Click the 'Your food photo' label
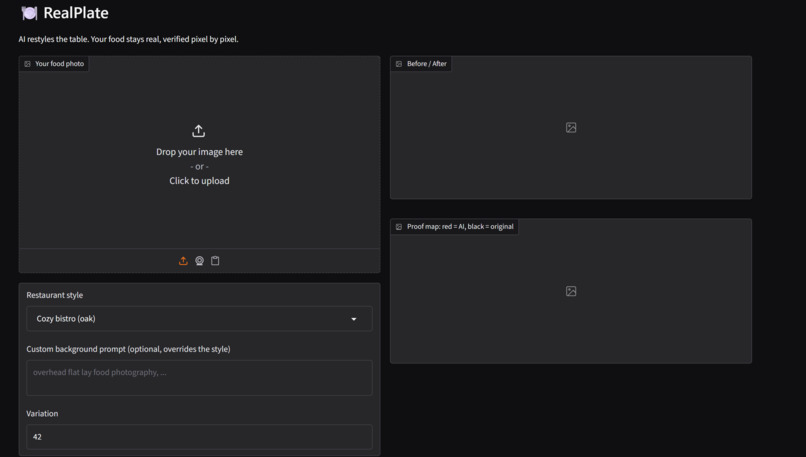Viewport: 806px width, 457px height. click(60, 64)
